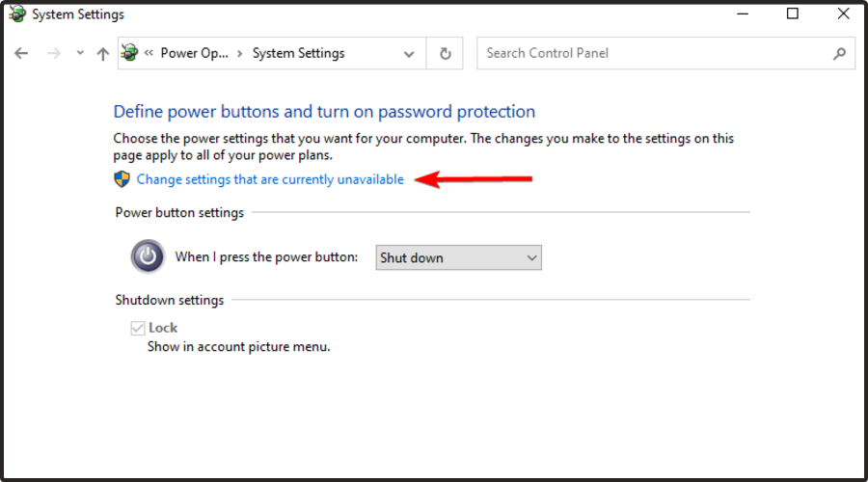Open Change settings that are currently unavailable
The height and width of the screenshot is (482, 868).
(x=270, y=179)
